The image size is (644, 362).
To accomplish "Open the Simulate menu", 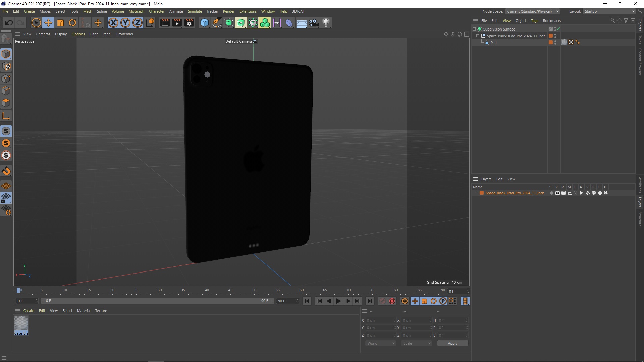I will pyautogui.click(x=195, y=11).
